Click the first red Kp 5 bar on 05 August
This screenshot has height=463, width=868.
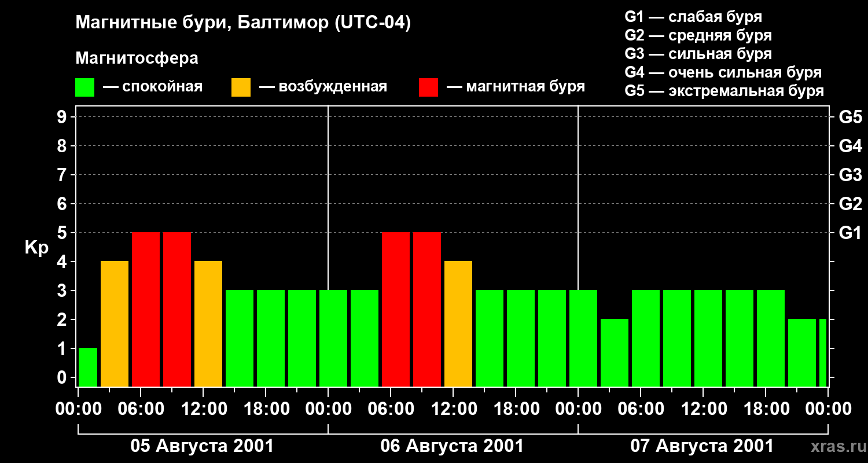(x=146, y=310)
